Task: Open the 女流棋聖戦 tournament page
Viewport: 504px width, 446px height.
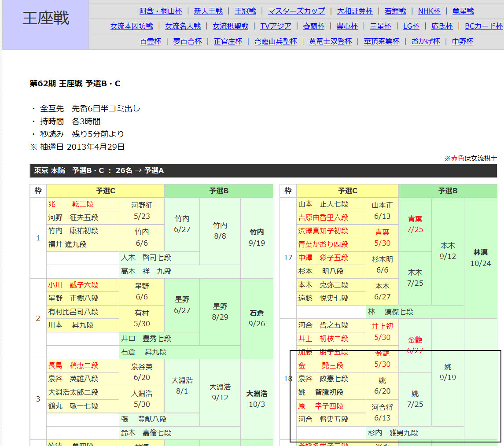Action: (x=230, y=26)
